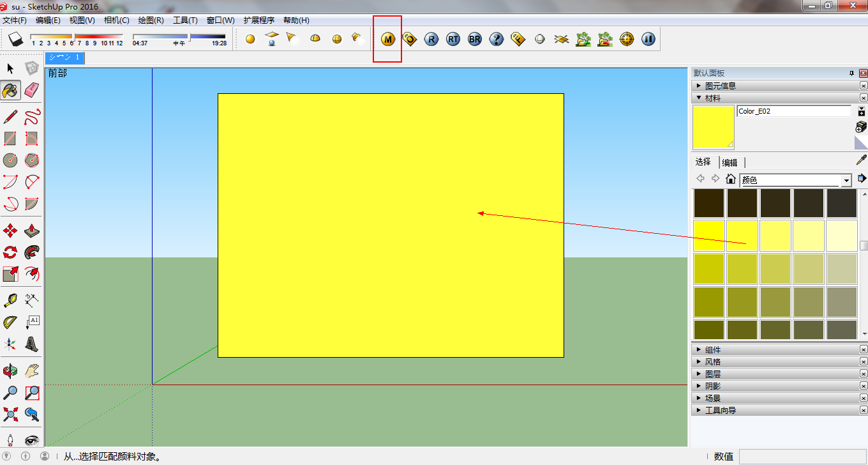Activate the Paint Bucket tool
This screenshot has height=465, width=868.
coord(10,90)
